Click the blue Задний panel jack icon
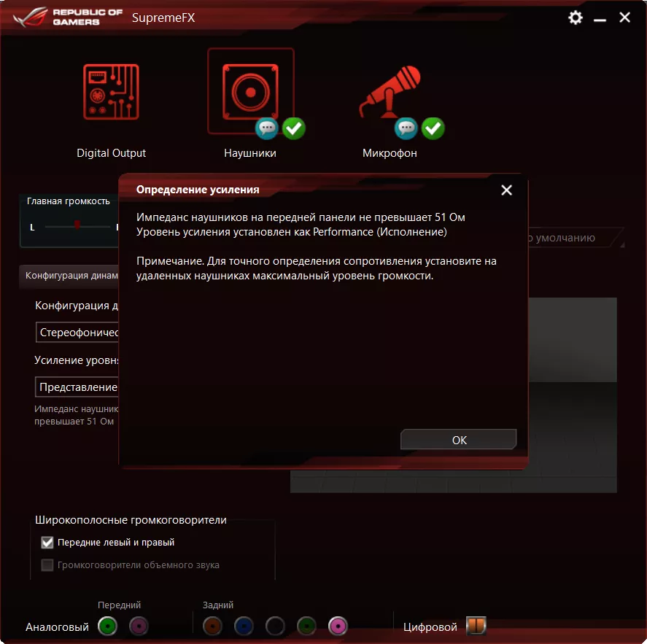 click(x=243, y=626)
